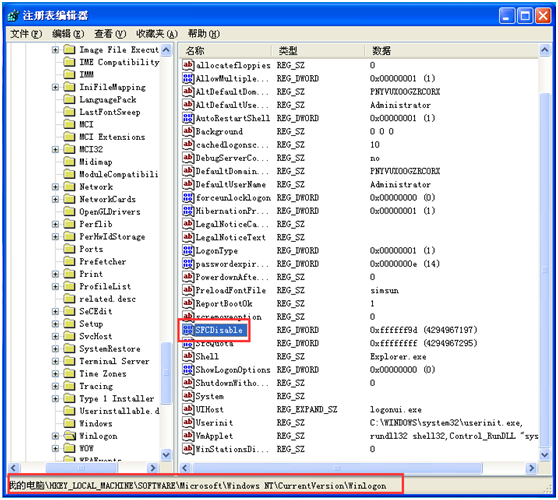Image resolution: width=558 pixels, height=500 pixels.
Task: Click the Ports folder icon
Action: tap(69, 249)
